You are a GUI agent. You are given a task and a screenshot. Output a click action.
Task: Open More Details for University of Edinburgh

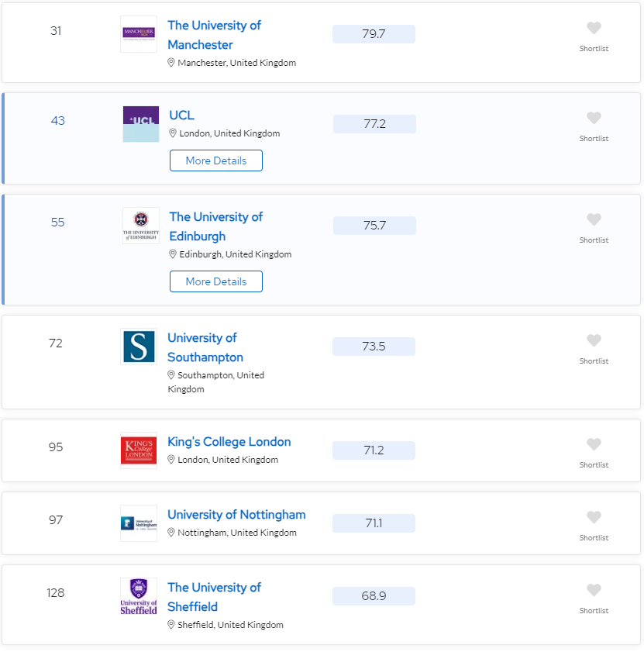[x=216, y=281]
